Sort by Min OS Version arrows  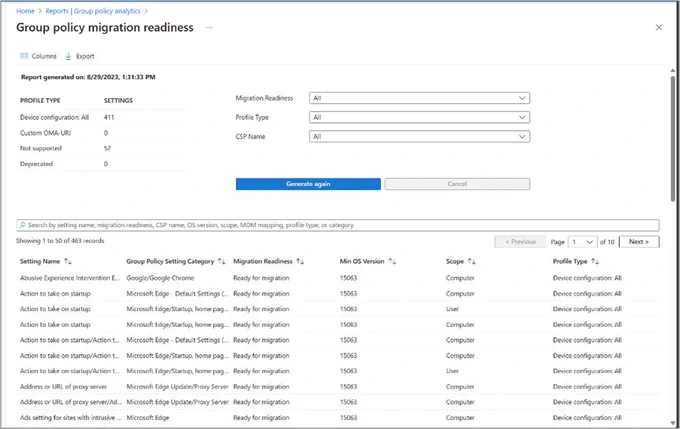392,261
